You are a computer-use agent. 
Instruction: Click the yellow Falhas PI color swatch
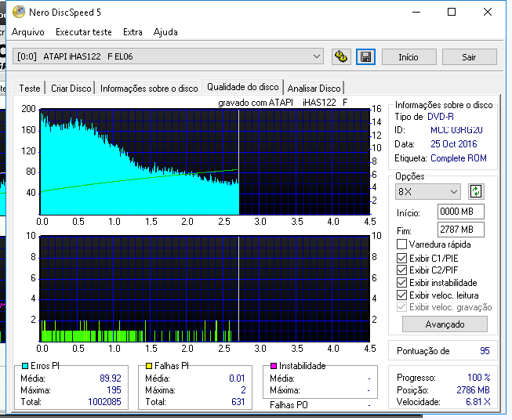click(x=149, y=366)
